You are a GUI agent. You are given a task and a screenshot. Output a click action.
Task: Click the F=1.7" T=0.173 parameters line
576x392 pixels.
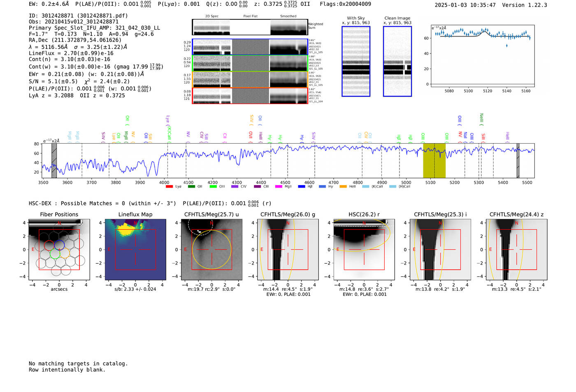[91, 34]
